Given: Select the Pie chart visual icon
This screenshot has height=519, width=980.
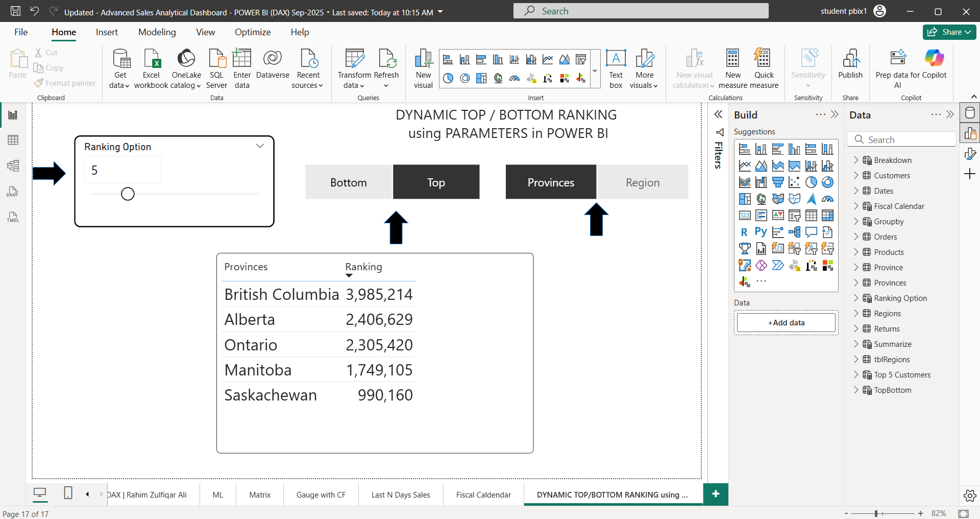Looking at the screenshot, I should point(448,78).
